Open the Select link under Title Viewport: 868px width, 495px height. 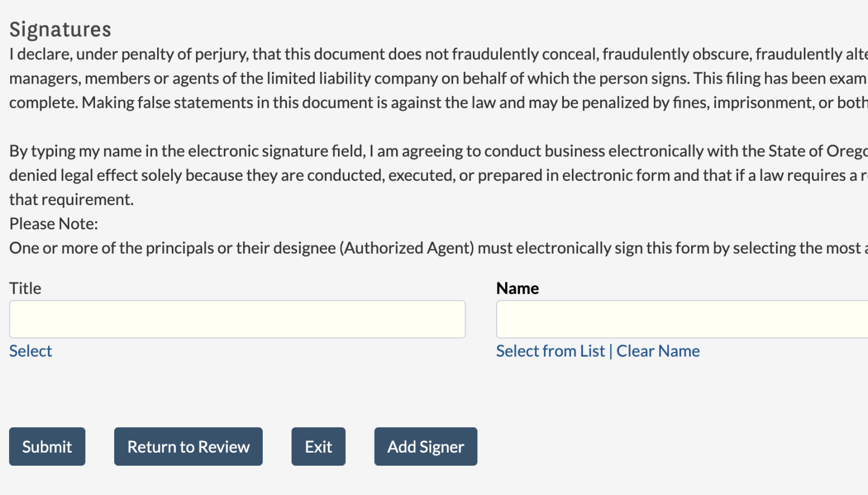click(x=31, y=351)
